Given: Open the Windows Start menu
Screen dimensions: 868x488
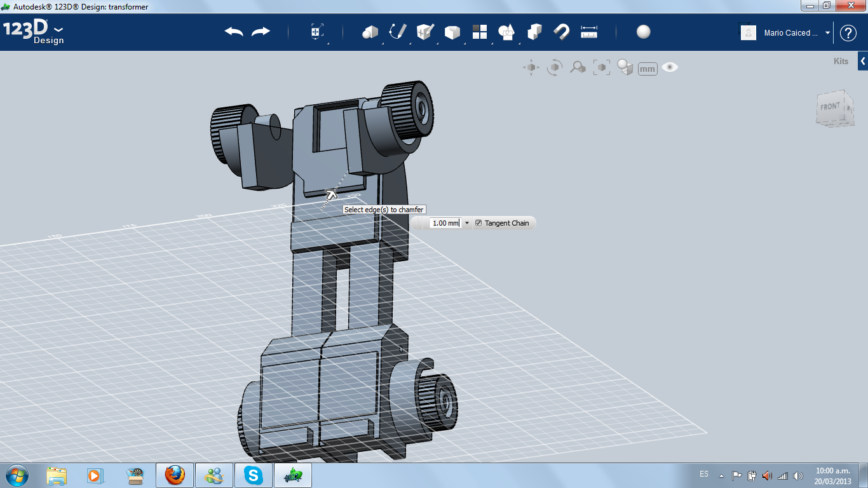Looking at the screenshot, I should [17, 475].
